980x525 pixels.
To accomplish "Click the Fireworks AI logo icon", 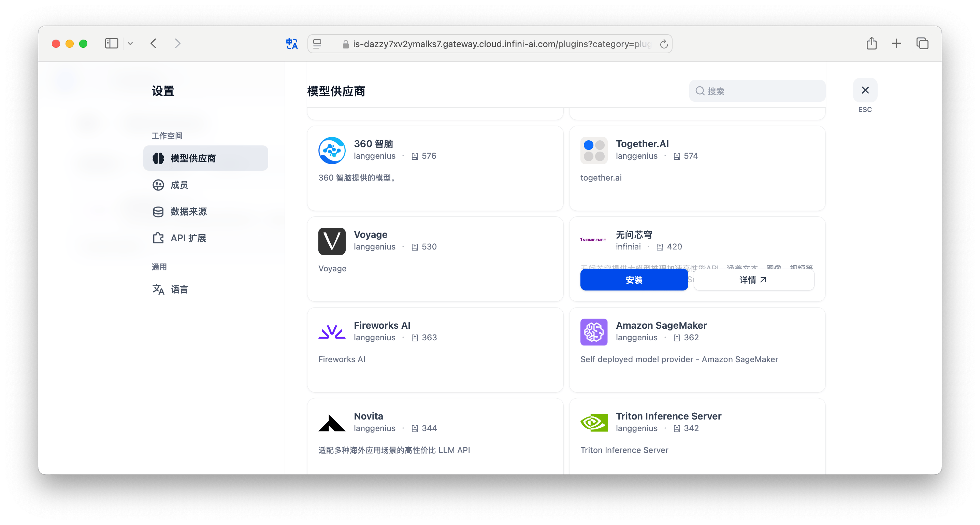I will [x=332, y=332].
